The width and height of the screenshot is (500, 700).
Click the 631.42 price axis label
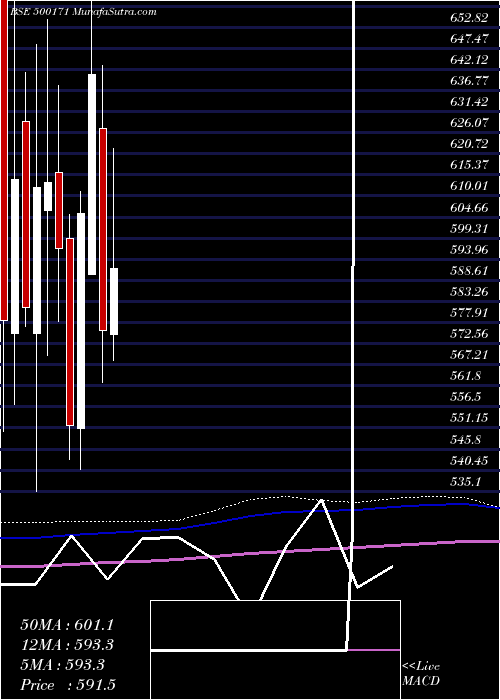469,102
